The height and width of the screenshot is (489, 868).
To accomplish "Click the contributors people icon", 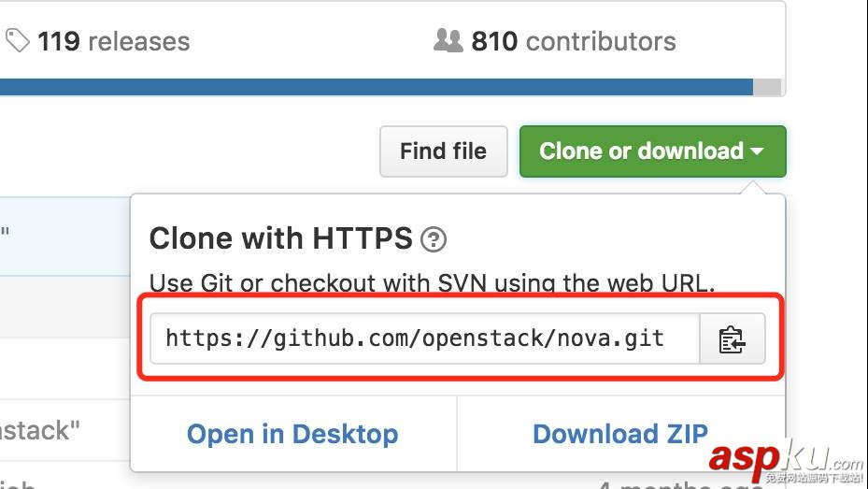I will [x=448, y=40].
